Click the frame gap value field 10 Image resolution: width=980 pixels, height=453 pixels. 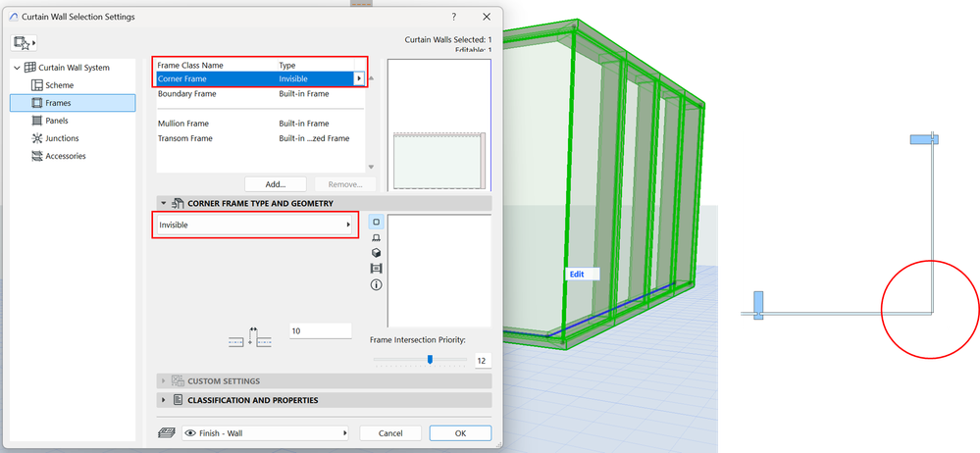321,330
